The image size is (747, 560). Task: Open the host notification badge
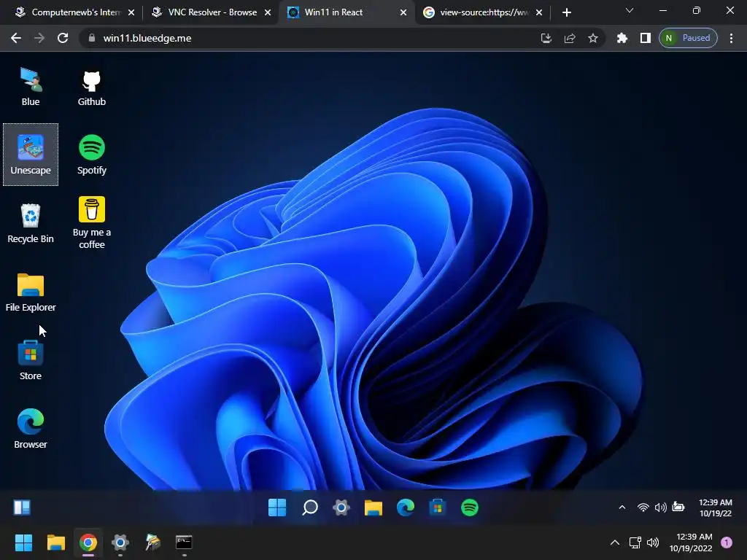click(727, 542)
